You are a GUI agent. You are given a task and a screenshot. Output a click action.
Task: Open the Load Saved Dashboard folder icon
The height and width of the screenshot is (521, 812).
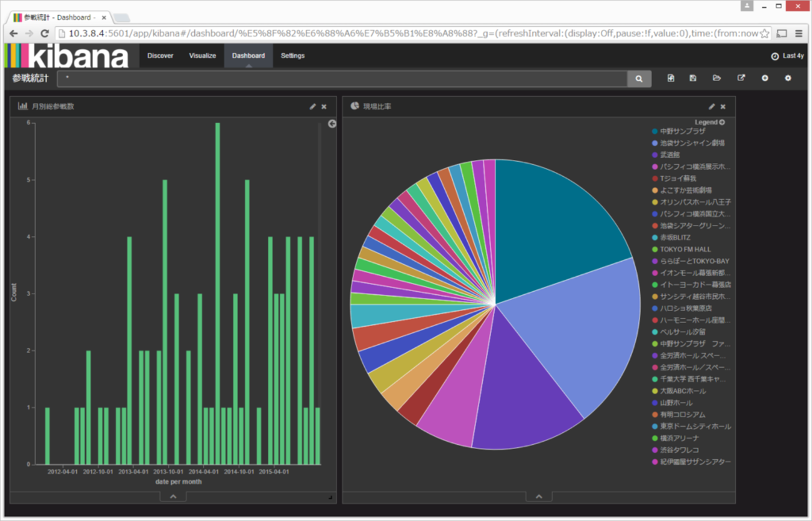click(716, 78)
